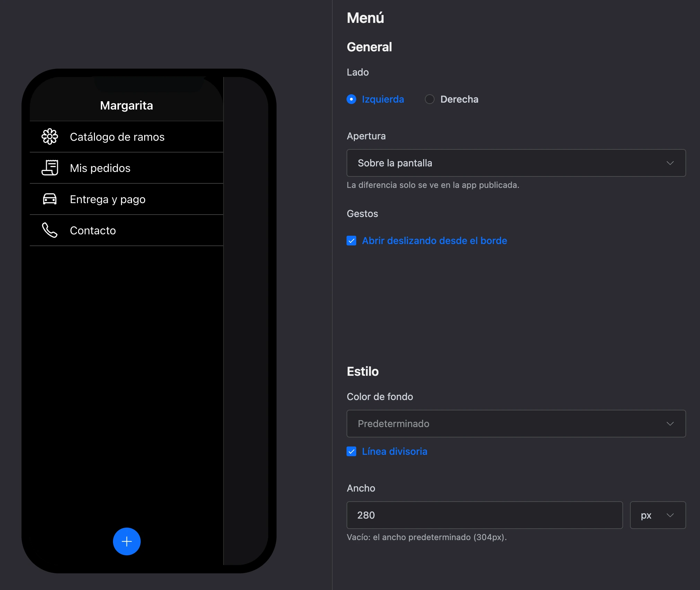Click the Estilo section heading
Screen dimensions: 700x590
(x=363, y=371)
